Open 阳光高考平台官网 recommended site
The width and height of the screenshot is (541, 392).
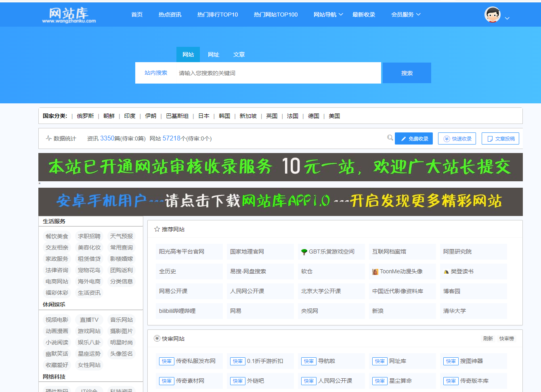189,252
